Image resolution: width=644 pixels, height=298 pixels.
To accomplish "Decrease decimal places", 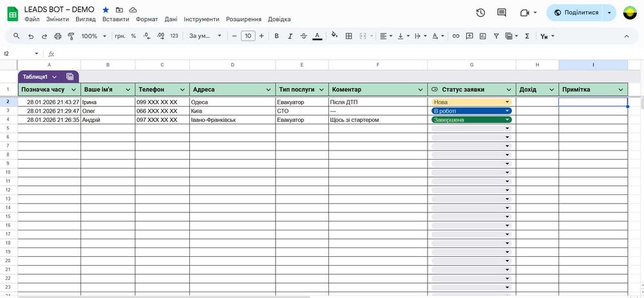I will point(147,36).
